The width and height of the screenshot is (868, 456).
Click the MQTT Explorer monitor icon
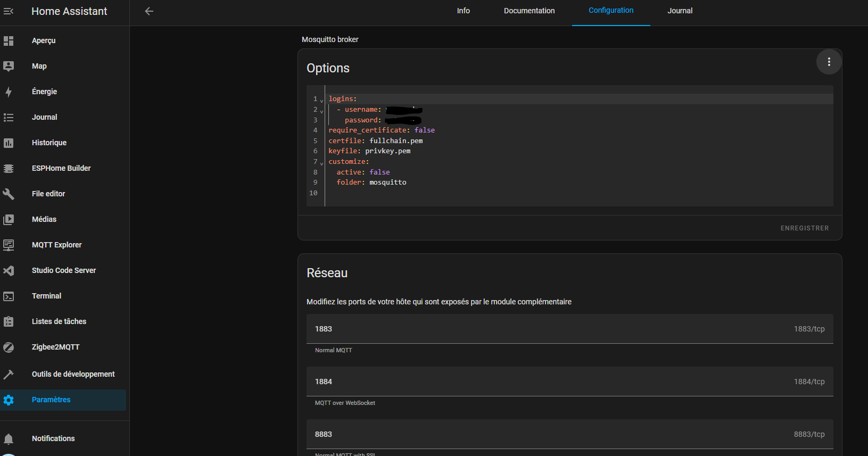[9, 245]
